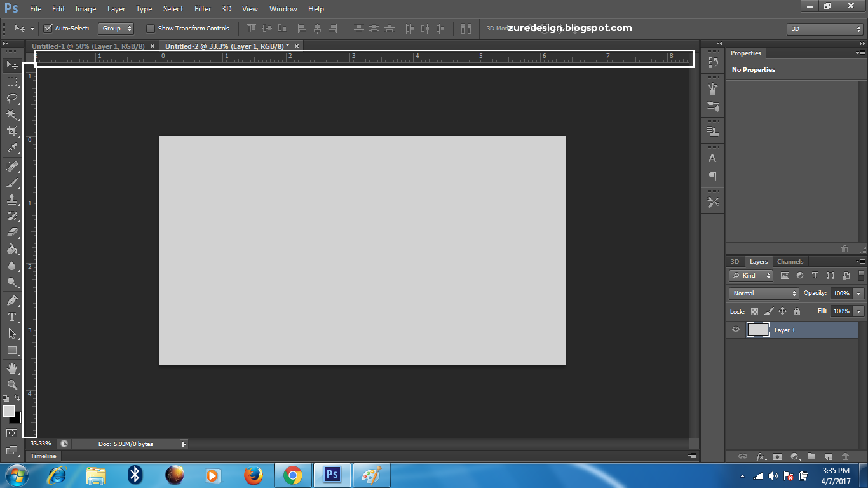Screen dimensions: 868x488
Task: Open the tool preset picker arrow
Action: coord(32,29)
